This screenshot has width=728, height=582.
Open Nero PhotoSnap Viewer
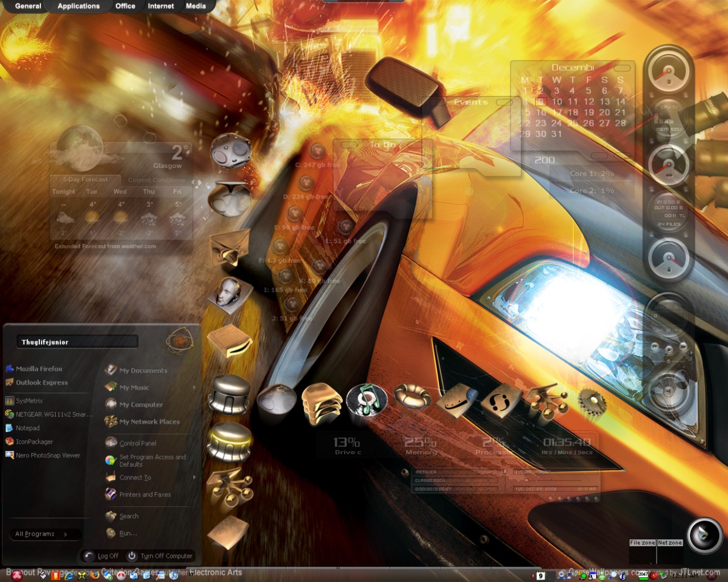pyautogui.click(x=42, y=455)
